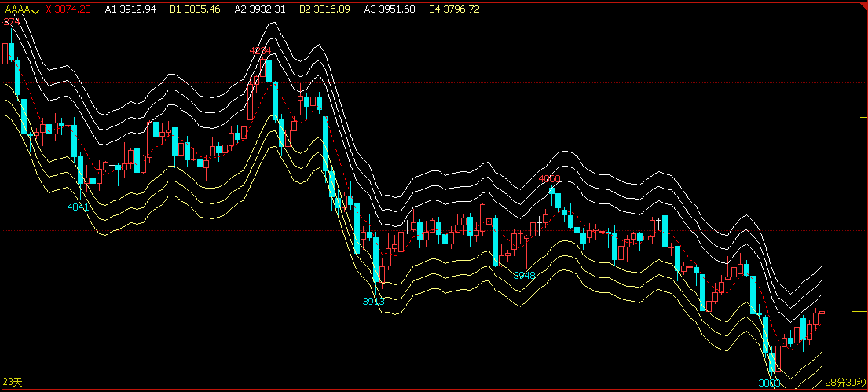868x392 pixels.
Task: Click the 3803 lowest price marker
Action: 769,383
